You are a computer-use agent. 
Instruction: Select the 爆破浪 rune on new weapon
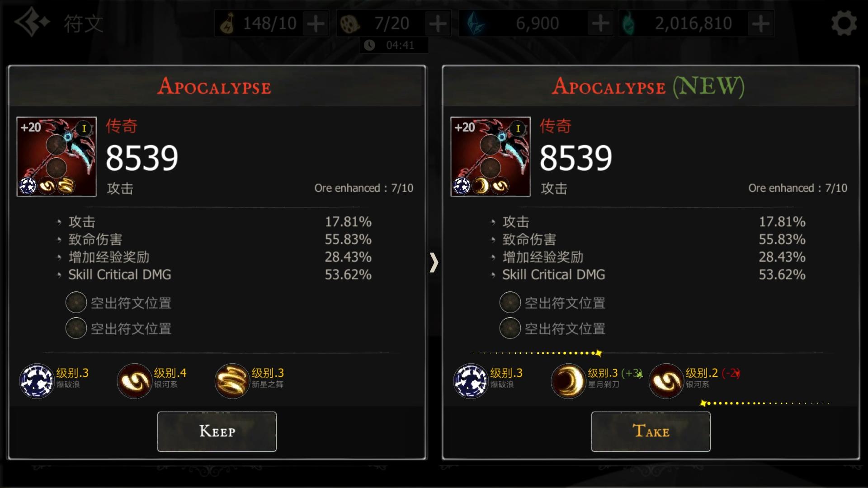471,381
